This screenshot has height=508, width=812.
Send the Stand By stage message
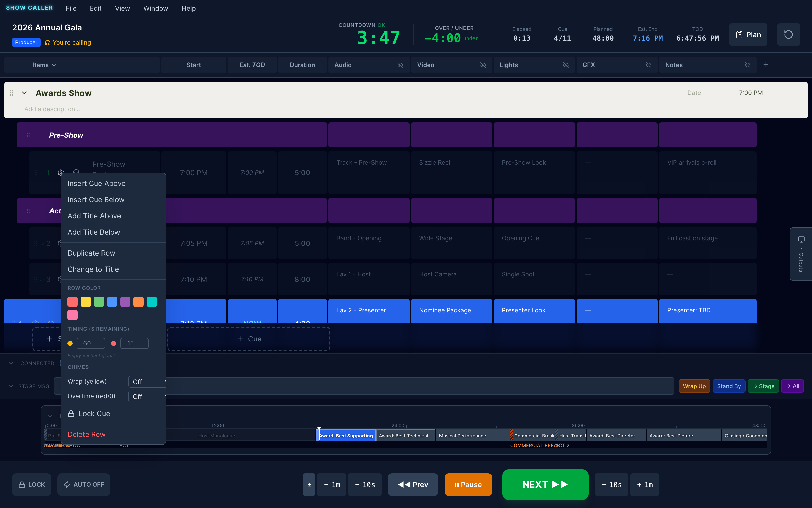pos(729,386)
